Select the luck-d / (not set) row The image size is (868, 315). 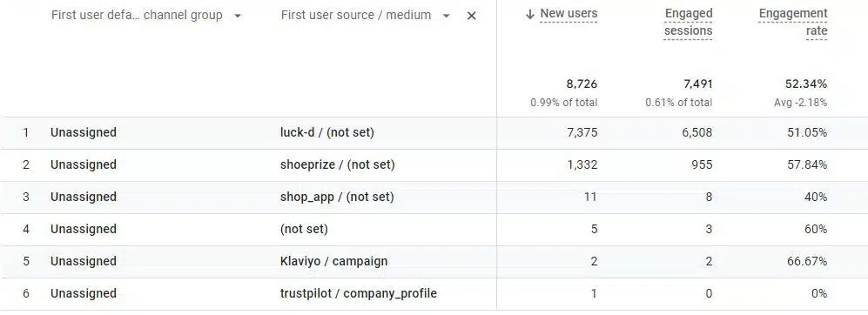(x=434, y=133)
